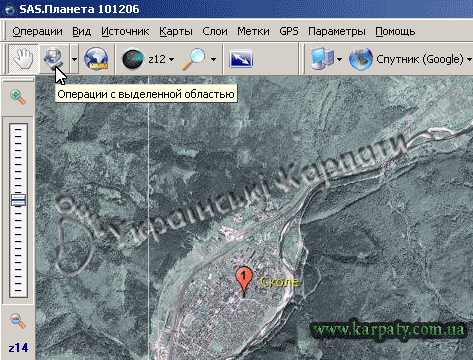Expand the cache source dropdown arrow

339,59
